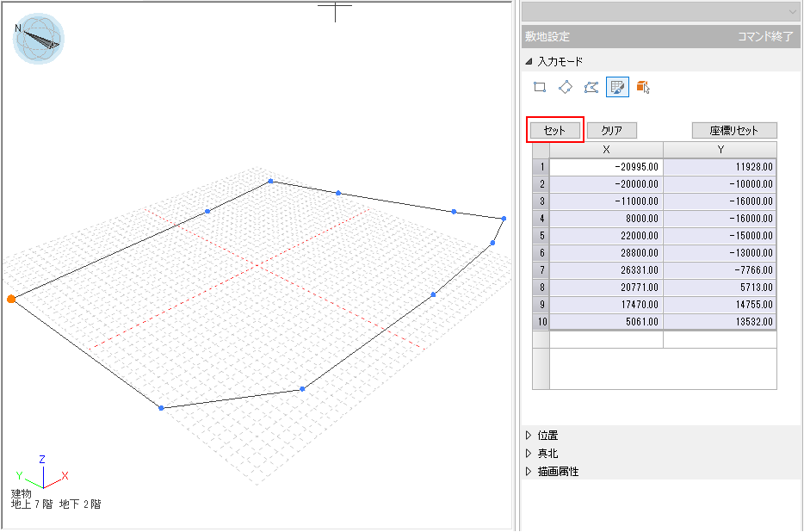Image resolution: width=804 pixels, height=532 pixels.
Task: Collapse the 入力モード section
Action: (x=529, y=62)
